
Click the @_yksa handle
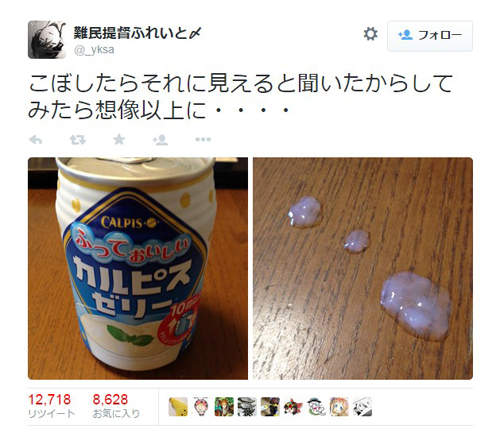tap(94, 50)
